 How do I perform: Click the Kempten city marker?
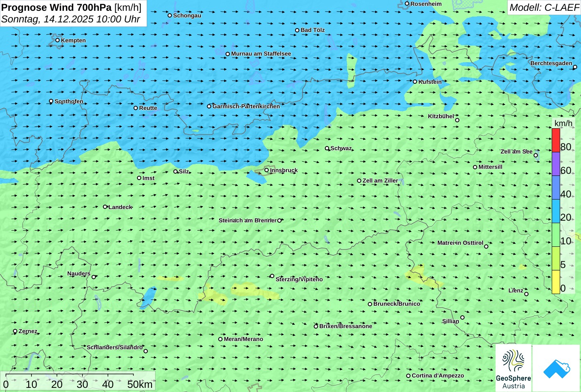click(x=57, y=40)
